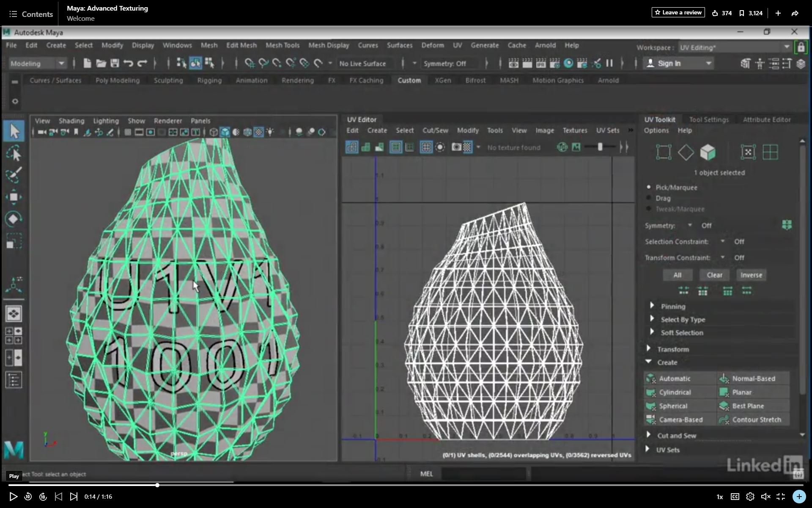Click Automatic projection in Create section
This screenshot has height=508, width=812.
click(x=680, y=378)
